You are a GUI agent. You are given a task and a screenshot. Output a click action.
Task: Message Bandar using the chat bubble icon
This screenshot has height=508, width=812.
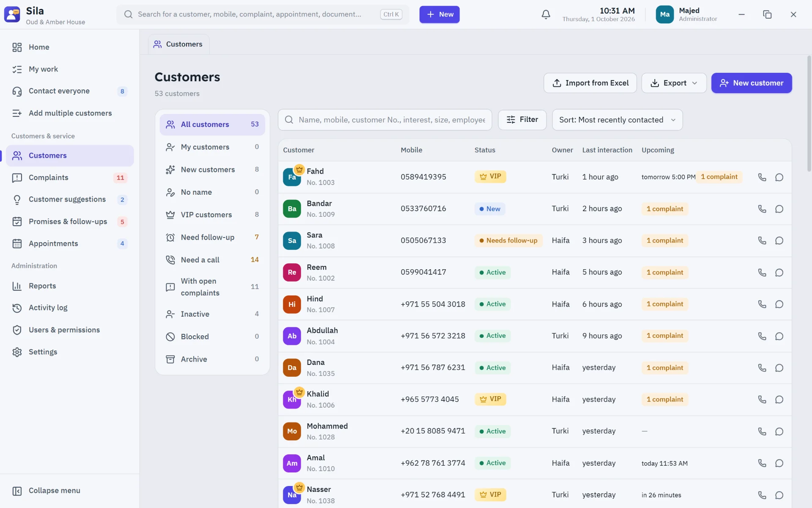tap(779, 209)
